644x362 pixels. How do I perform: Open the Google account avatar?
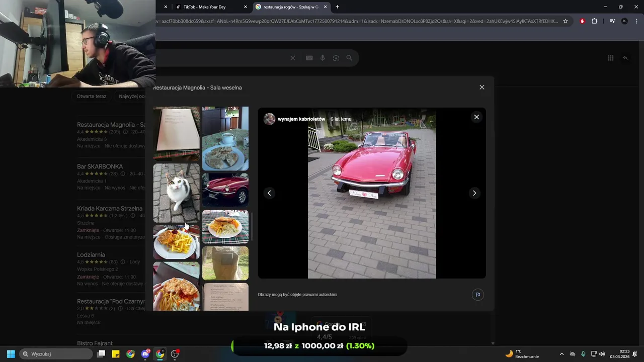(626, 58)
